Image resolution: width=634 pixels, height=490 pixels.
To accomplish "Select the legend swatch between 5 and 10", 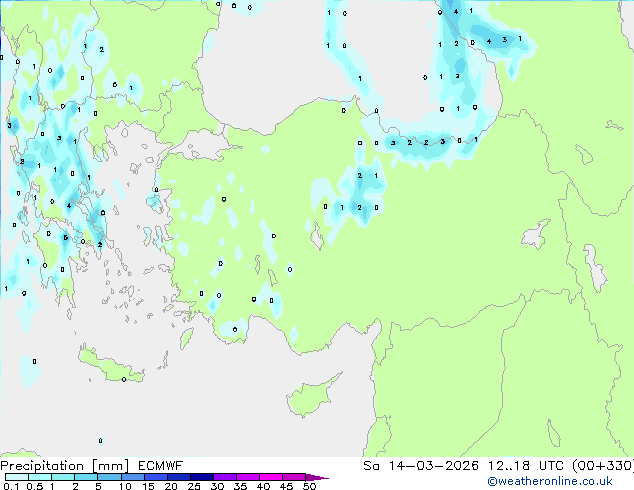I will click(x=110, y=477).
